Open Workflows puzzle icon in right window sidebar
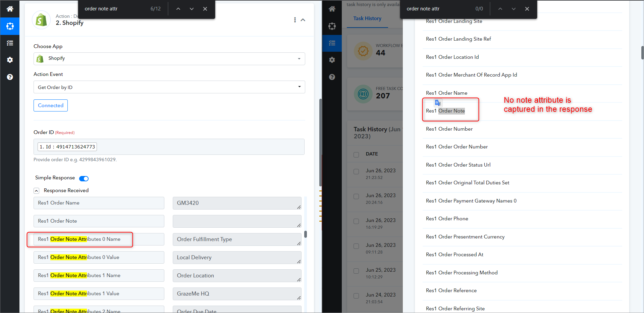Image resolution: width=644 pixels, height=313 pixels. pyautogui.click(x=332, y=26)
